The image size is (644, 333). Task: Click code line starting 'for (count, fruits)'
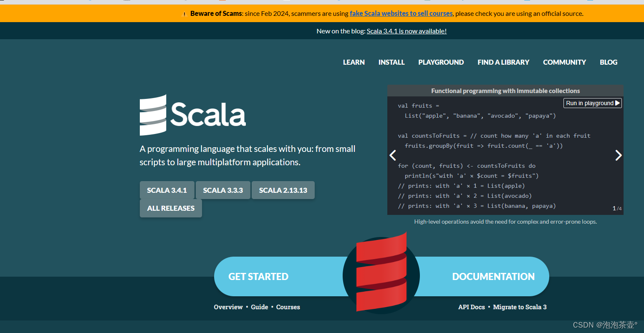coord(467,166)
